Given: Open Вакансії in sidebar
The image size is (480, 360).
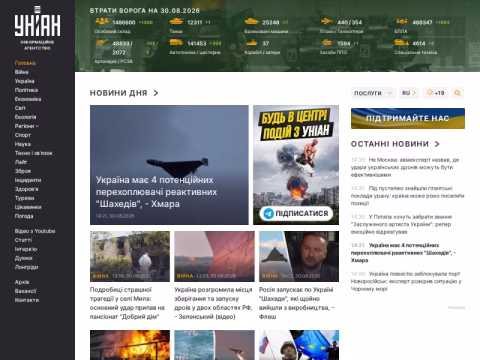Looking at the screenshot, I should coord(25,291).
